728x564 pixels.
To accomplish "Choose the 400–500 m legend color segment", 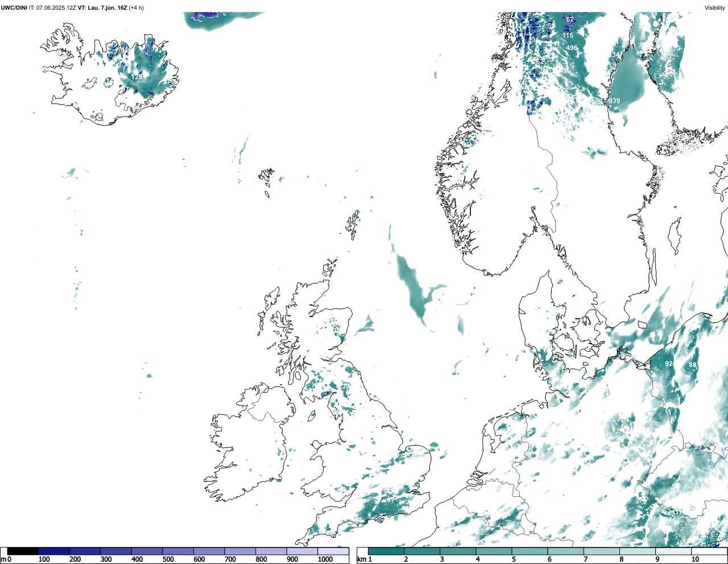I will 147,551.
